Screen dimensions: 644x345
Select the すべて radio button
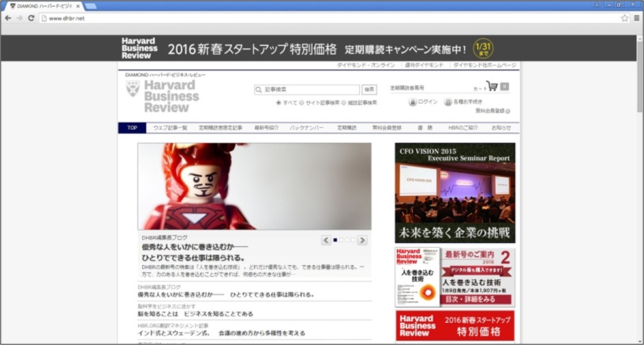(279, 102)
